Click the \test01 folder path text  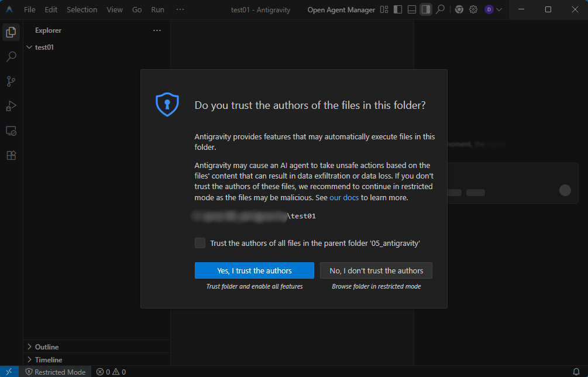(301, 216)
